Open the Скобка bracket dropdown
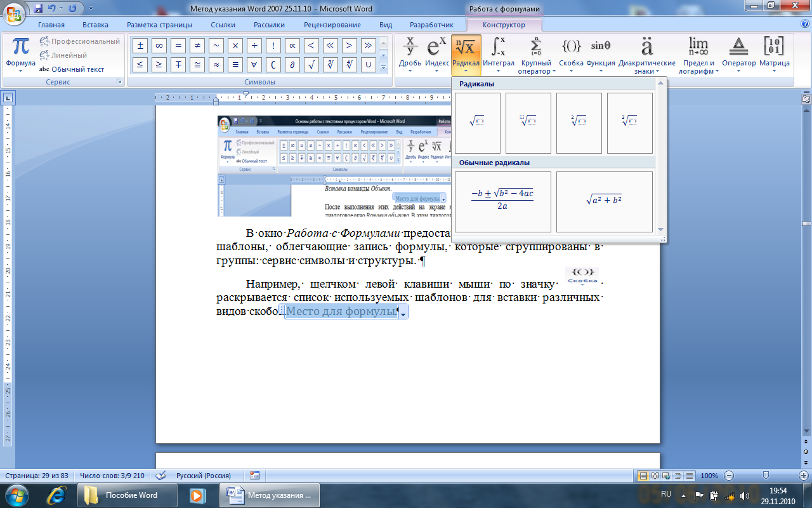Screen dimensions: 812x508 (571, 55)
